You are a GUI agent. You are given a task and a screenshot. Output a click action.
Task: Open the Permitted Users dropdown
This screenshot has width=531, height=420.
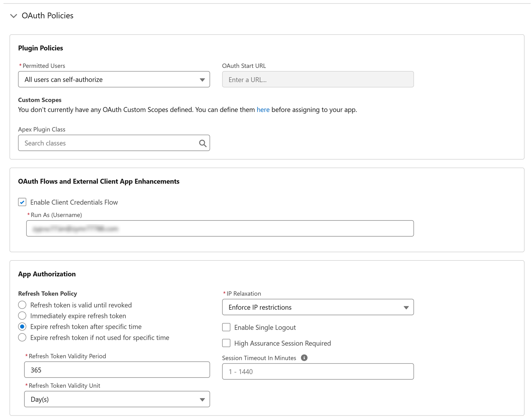click(114, 80)
